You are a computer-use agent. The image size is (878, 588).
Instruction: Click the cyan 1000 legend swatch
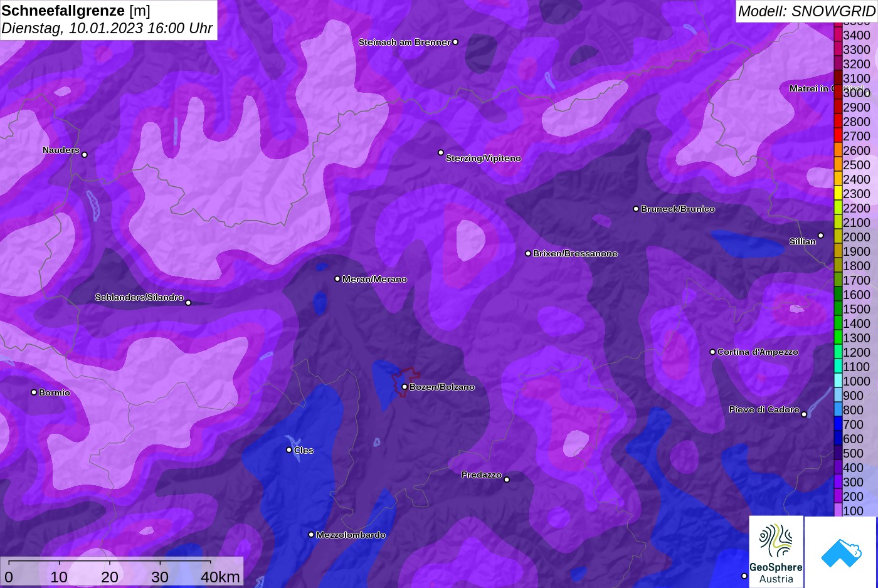point(838,381)
